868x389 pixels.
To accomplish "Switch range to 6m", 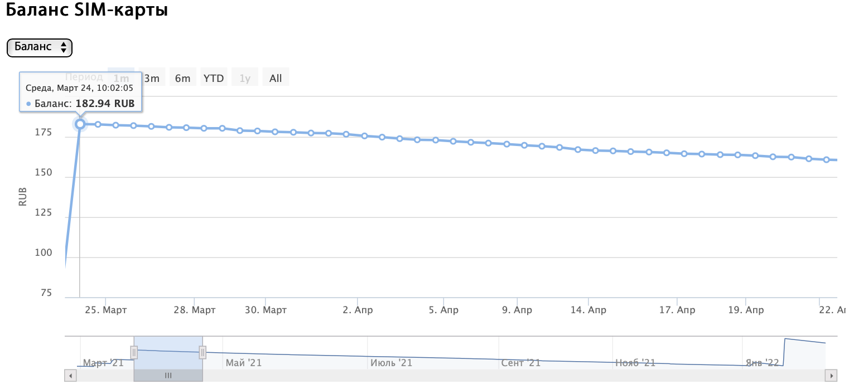I will tap(182, 78).
